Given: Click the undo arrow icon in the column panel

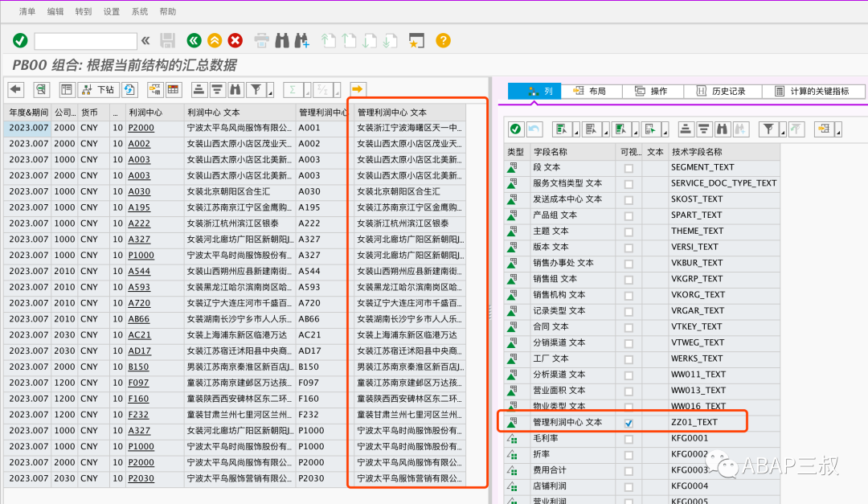Looking at the screenshot, I should tap(534, 129).
